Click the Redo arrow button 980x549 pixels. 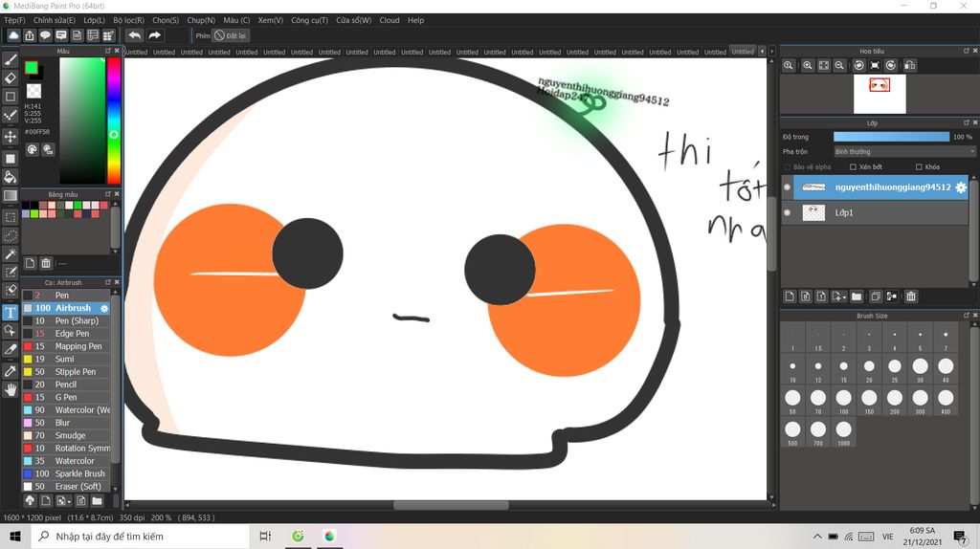point(154,35)
